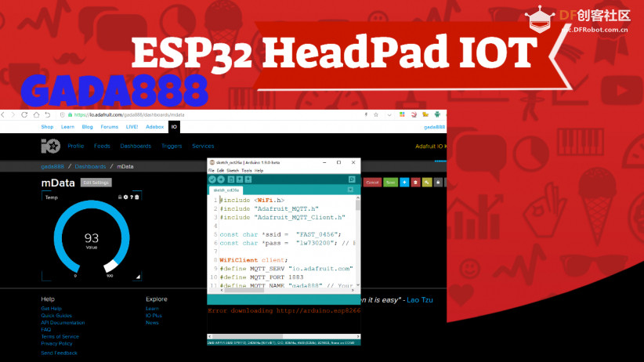This screenshot has height=362, width=644.
Task: Click the Temp block lock icon
Action: (120, 197)
